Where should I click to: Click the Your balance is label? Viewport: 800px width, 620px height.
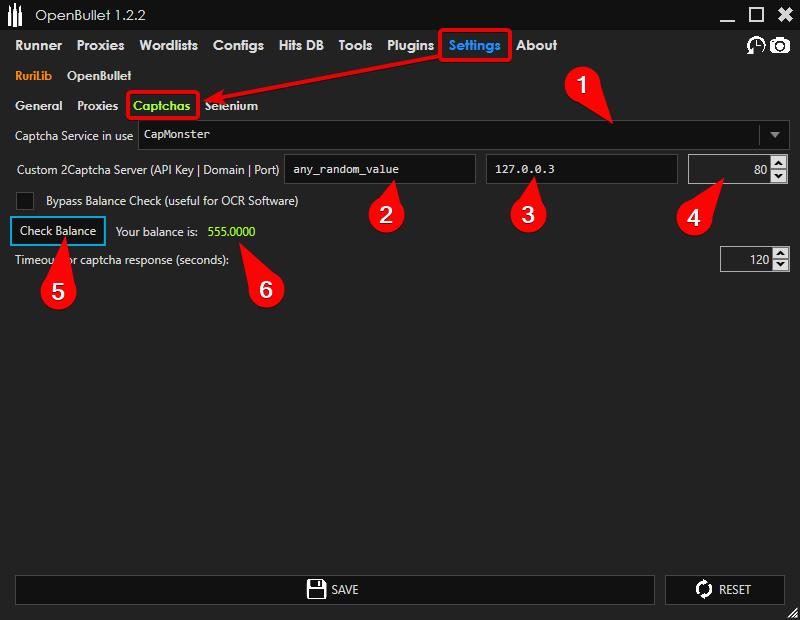[x=157, y=232]
